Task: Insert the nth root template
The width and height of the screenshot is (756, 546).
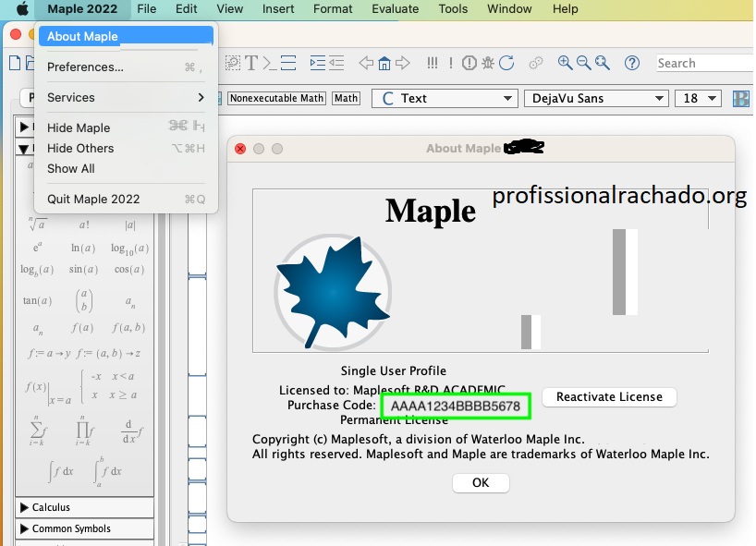Action: pos(37,224)
